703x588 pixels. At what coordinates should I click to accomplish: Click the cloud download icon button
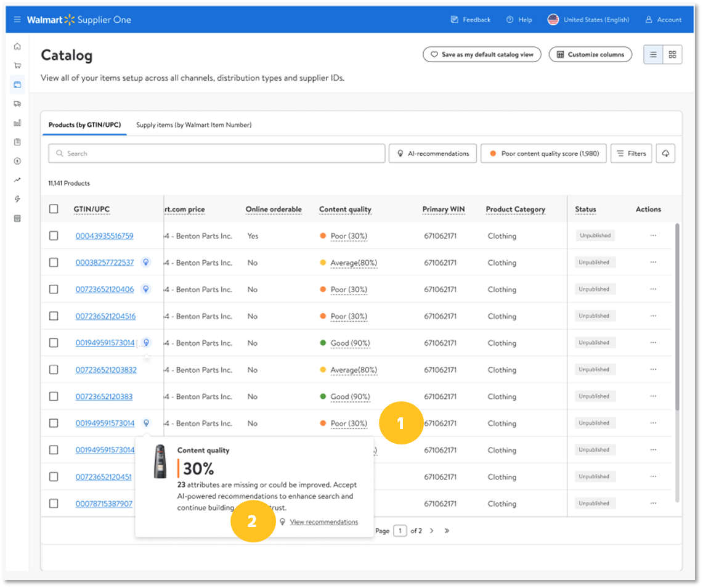[665, 153]
